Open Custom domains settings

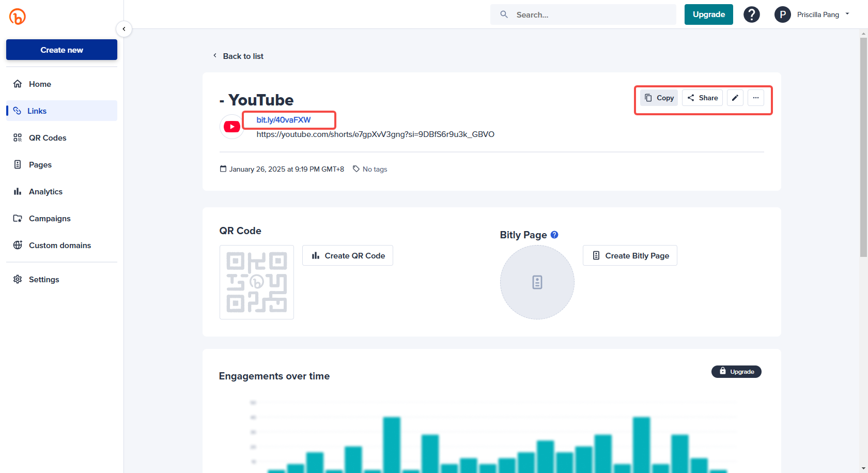click(x=60, y=245)
